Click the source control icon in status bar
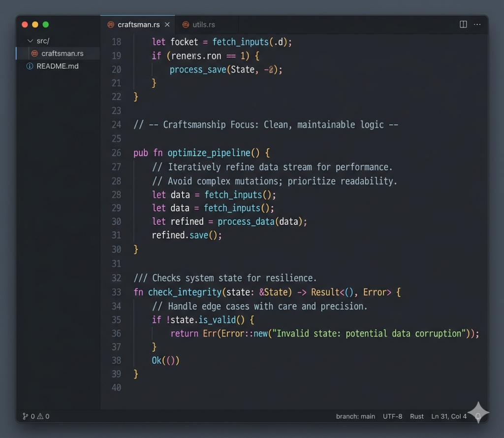Viewport: 504px width, 438px height. click(25, 416)
